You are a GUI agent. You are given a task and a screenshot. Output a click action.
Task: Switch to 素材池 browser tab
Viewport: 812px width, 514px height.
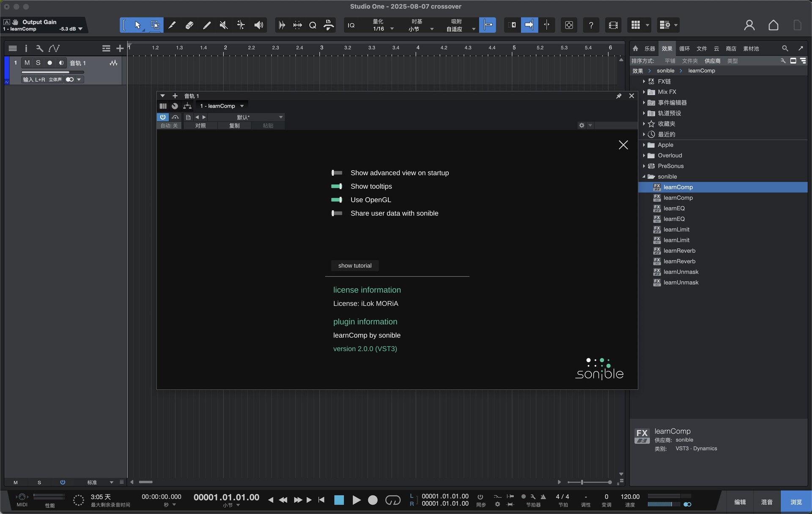751,49
